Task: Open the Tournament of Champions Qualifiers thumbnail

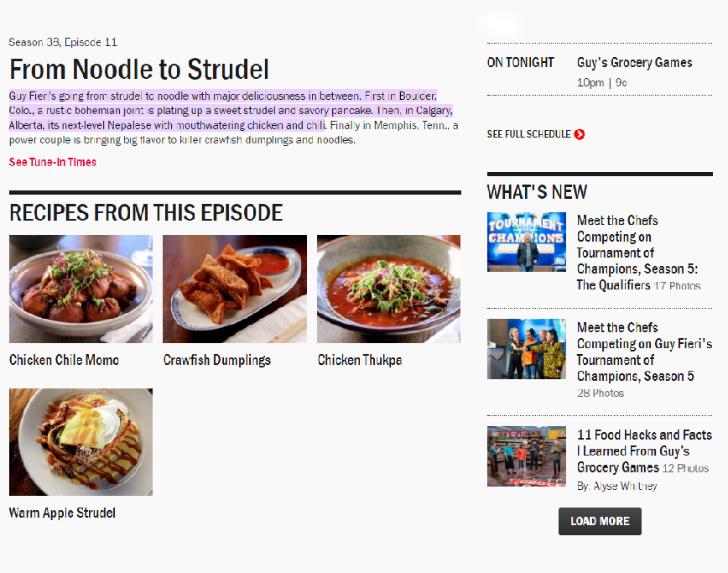Action: 527,242
